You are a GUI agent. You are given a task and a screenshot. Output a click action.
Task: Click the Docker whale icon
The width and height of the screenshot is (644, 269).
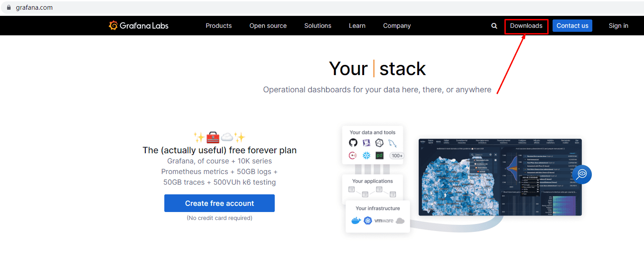356,220
